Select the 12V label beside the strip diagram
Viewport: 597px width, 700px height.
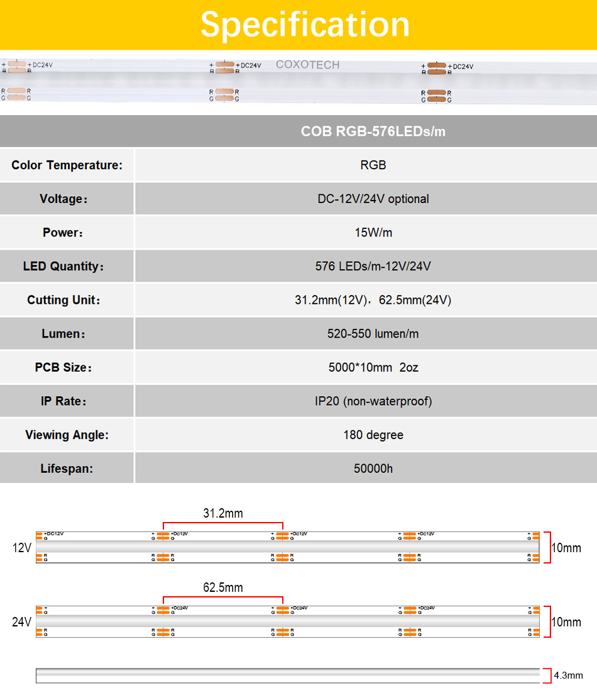coord(21,548)
